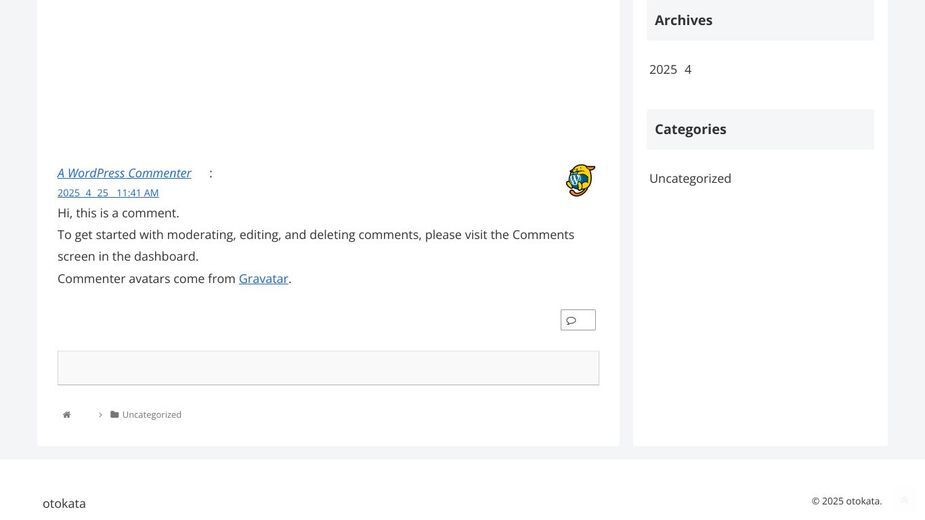Image resolution: width=925 pixels, height=520 pixels.
Task: Click the Categories widget heading
Action: [690, 129]
